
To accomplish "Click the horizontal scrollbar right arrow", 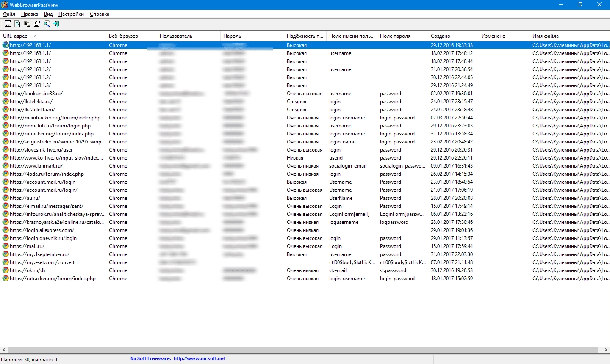I will (x=606, y=350).
